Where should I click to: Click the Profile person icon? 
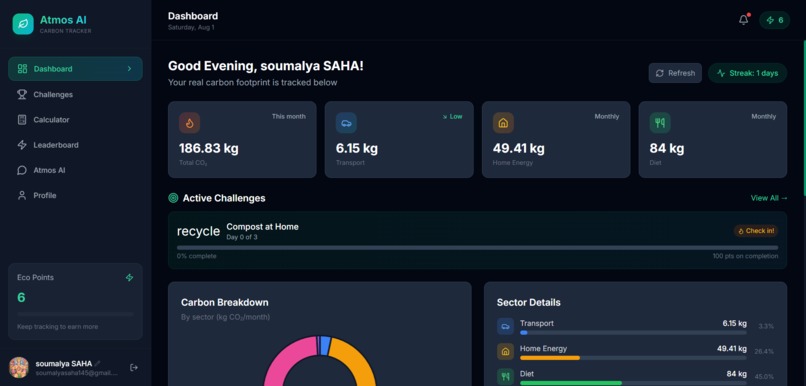point(22,195)
